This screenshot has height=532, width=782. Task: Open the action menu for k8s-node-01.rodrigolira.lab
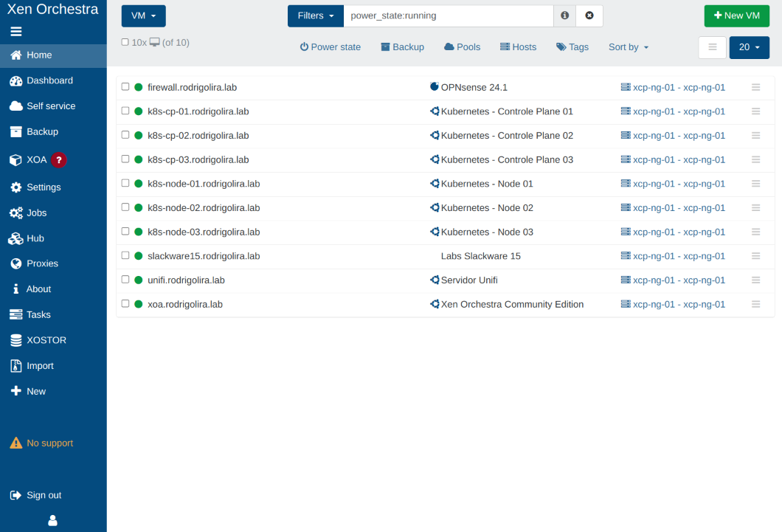755,184
